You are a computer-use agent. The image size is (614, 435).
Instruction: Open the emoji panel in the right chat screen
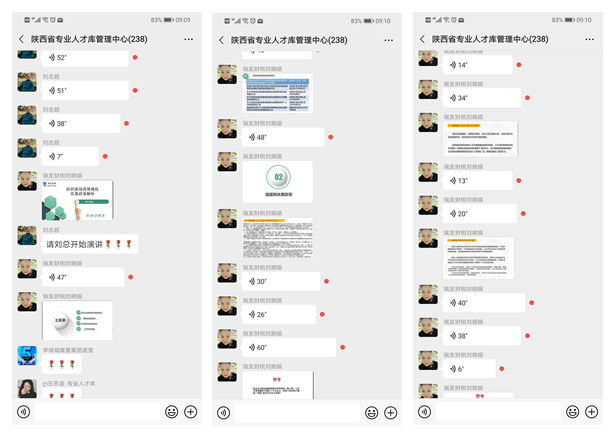572,412
